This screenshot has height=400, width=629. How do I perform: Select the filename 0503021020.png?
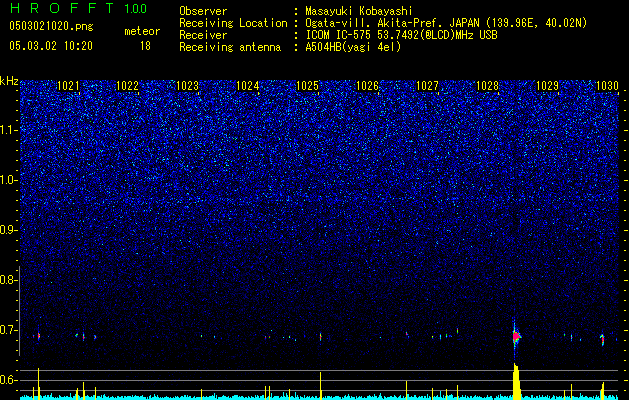(x=51, y=26)
